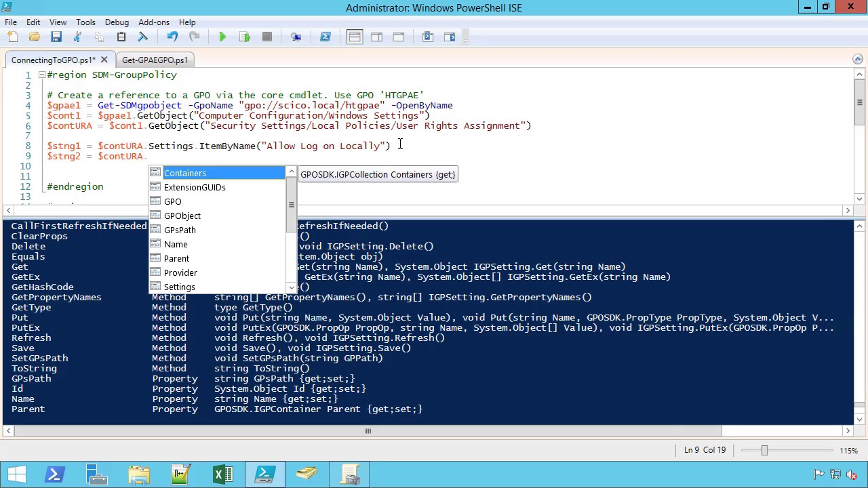Choose Settings in the IntelliSense list
The width and height of the screenshot is (868, 488).
click(x=217, y=287)
